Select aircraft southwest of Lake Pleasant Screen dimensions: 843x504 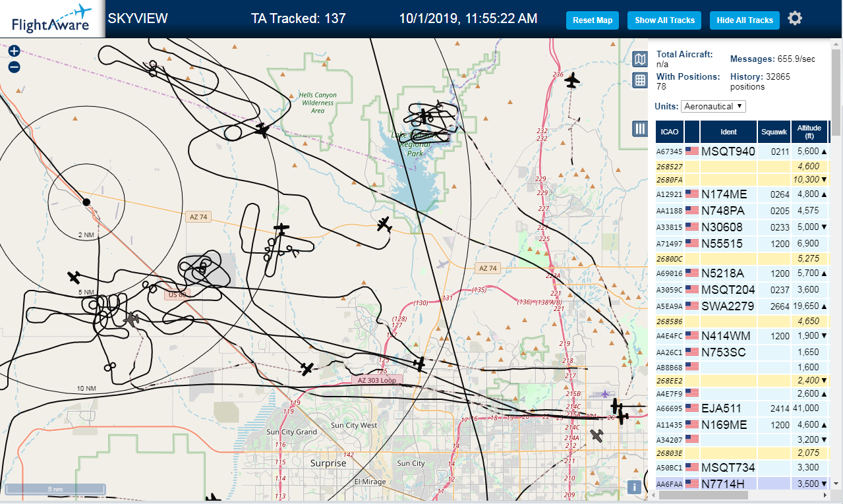(x=385, y=224)
